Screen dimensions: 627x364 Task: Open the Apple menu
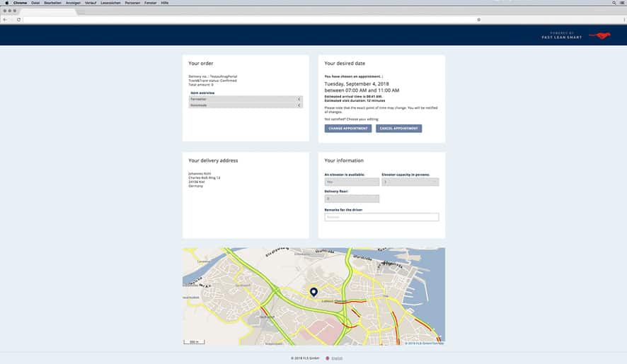pos(6,3)
